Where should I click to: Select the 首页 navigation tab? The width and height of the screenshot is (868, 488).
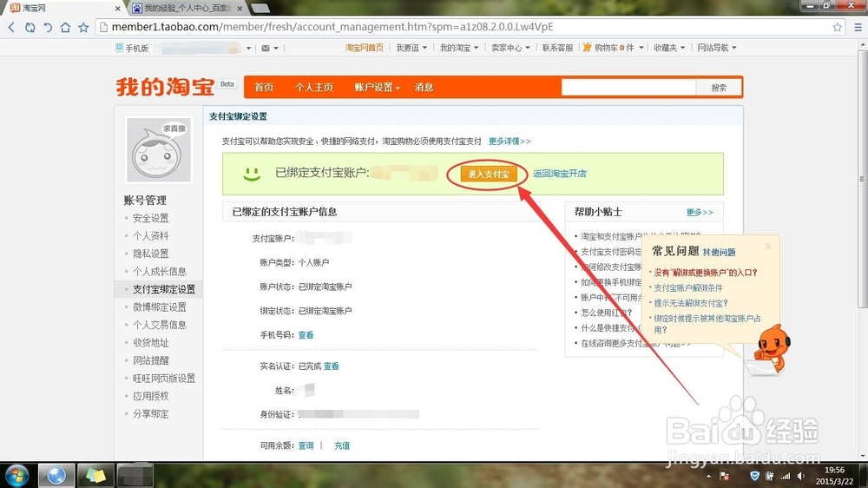point(264,87)
